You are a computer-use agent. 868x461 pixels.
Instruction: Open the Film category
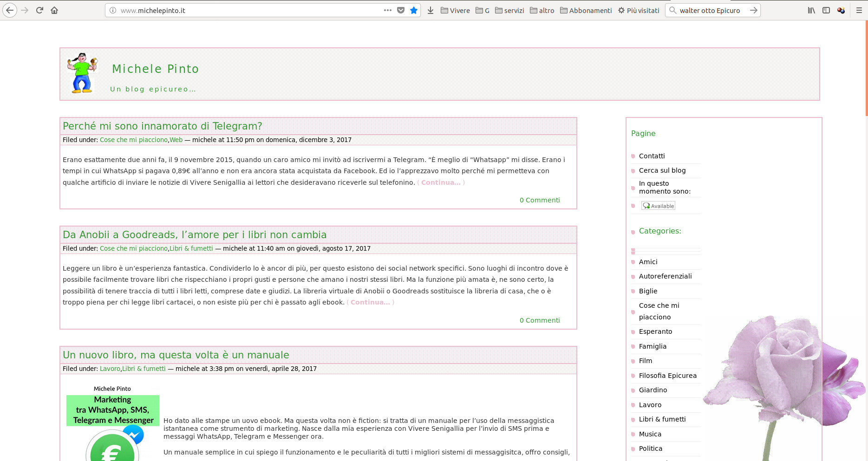(x=646, y=361)
